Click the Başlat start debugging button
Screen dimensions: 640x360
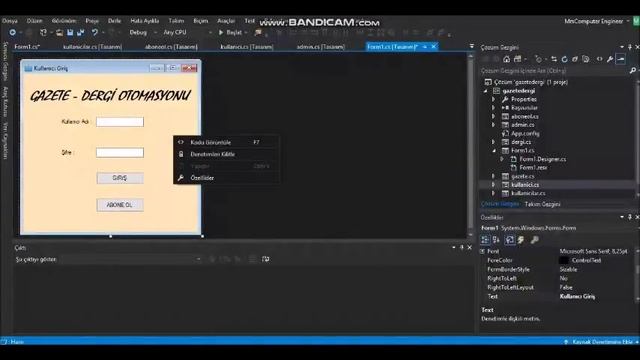(231, 32)
